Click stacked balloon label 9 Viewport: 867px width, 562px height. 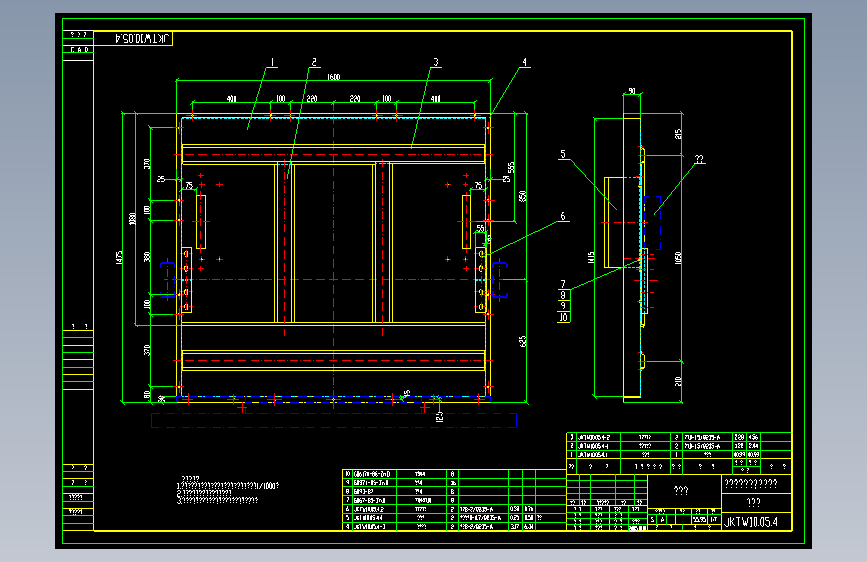pos(563,305)
